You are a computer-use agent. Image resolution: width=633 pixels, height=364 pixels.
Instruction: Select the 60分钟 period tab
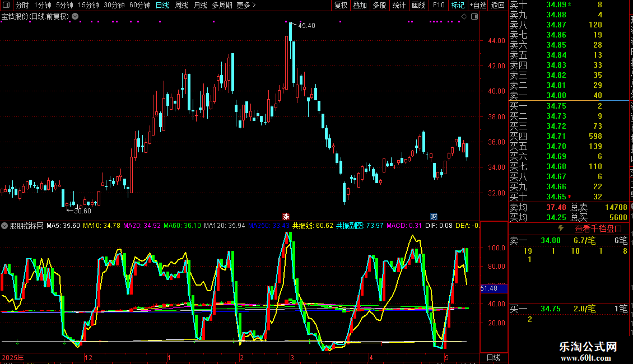[139, 5]
